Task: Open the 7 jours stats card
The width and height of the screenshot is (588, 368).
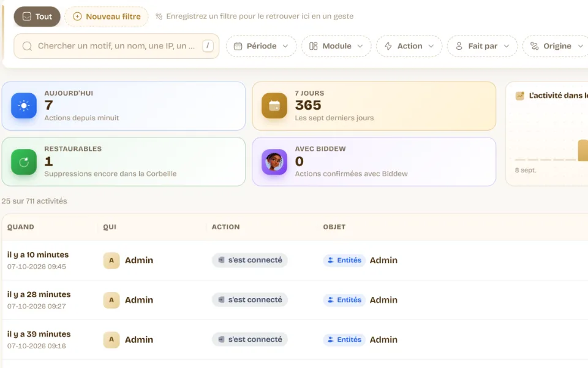Action: click(x=374, y=106)
